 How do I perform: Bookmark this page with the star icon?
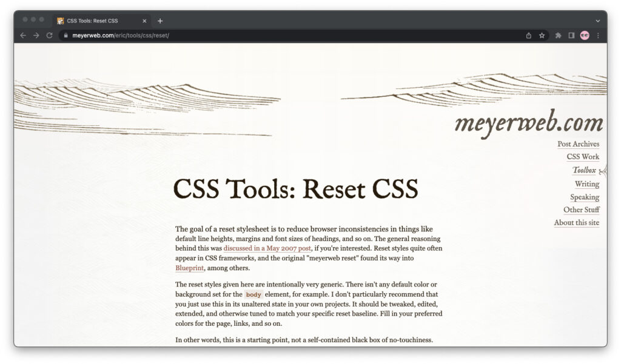(542, 35)
